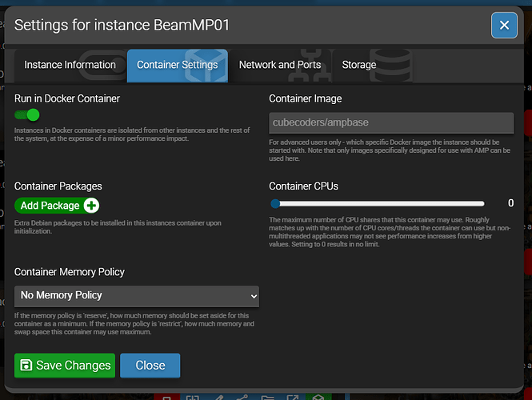Switch to the Instance Information tab
The height and width of the screenshot is (400, 532).
coord(70,65)
